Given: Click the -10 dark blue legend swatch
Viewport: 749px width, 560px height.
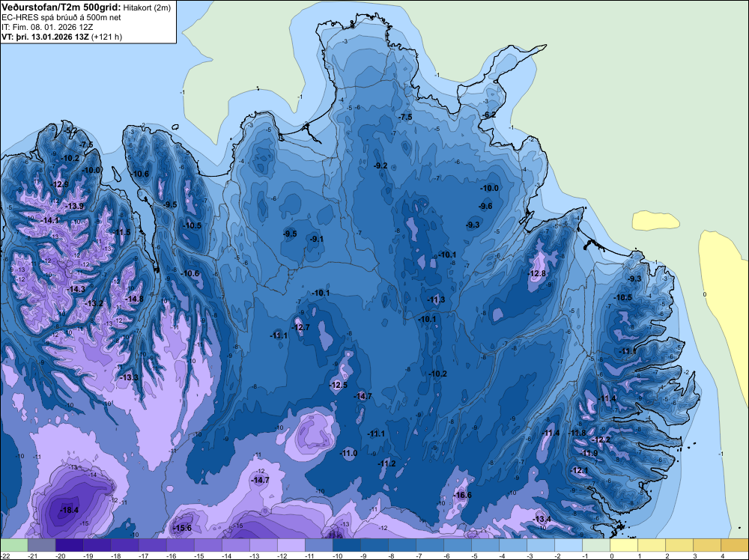Looking at the screenshot, I should tap(346, 545).
